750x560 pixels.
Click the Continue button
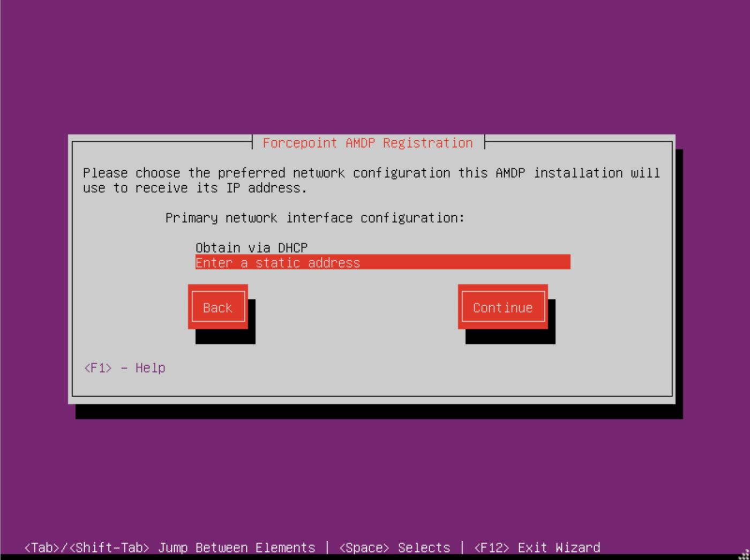coord(502,308)
